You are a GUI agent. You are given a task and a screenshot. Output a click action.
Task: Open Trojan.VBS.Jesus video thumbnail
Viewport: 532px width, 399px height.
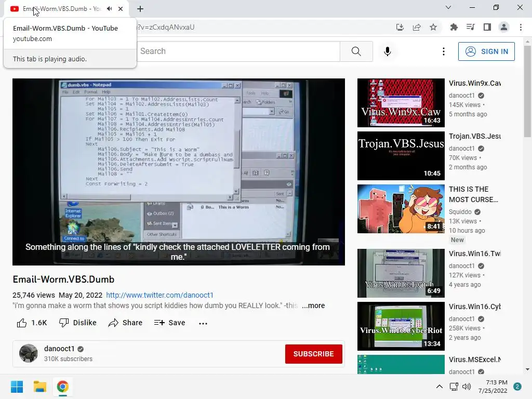point(401,156)
